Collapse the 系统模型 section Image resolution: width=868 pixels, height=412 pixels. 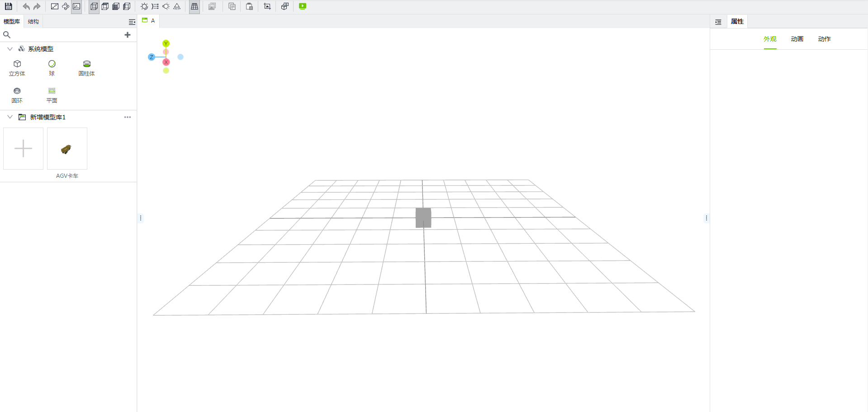pos(10,49)
